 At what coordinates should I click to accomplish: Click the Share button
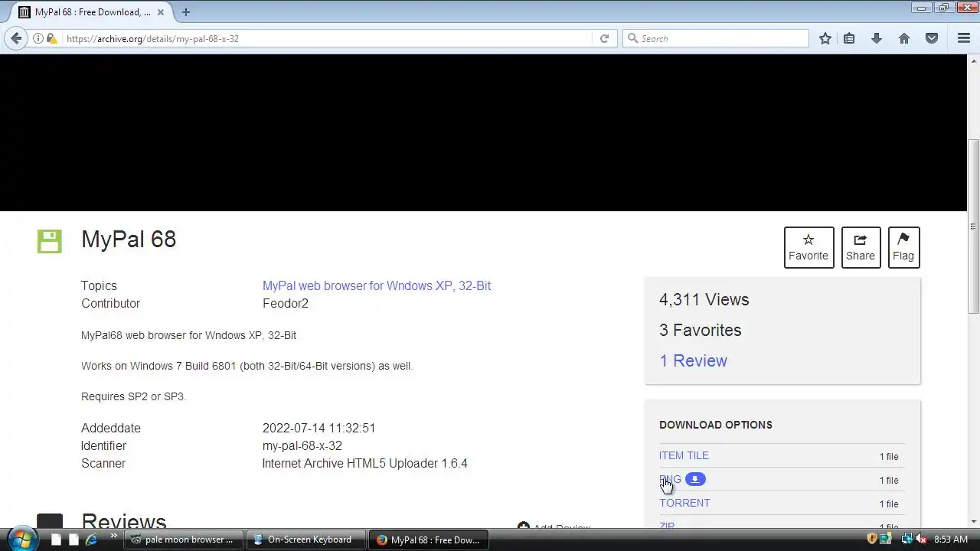[x=861, y=247]
